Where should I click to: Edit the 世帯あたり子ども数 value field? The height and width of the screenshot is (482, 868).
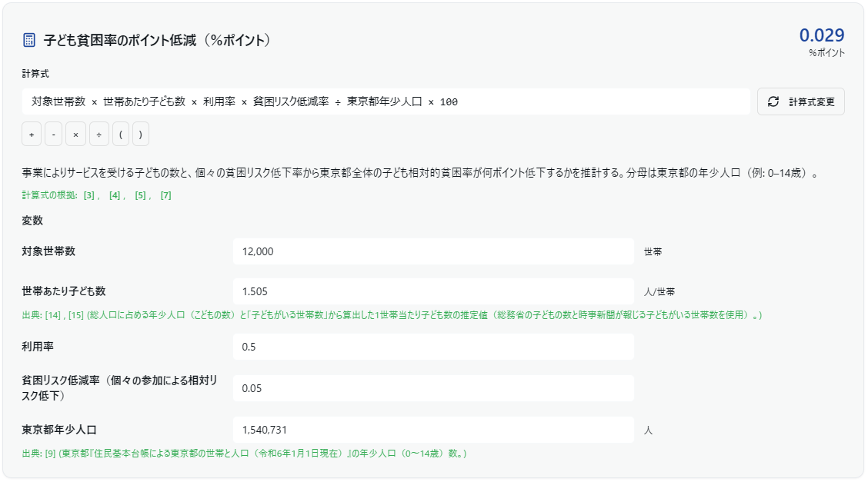point(432,291)
